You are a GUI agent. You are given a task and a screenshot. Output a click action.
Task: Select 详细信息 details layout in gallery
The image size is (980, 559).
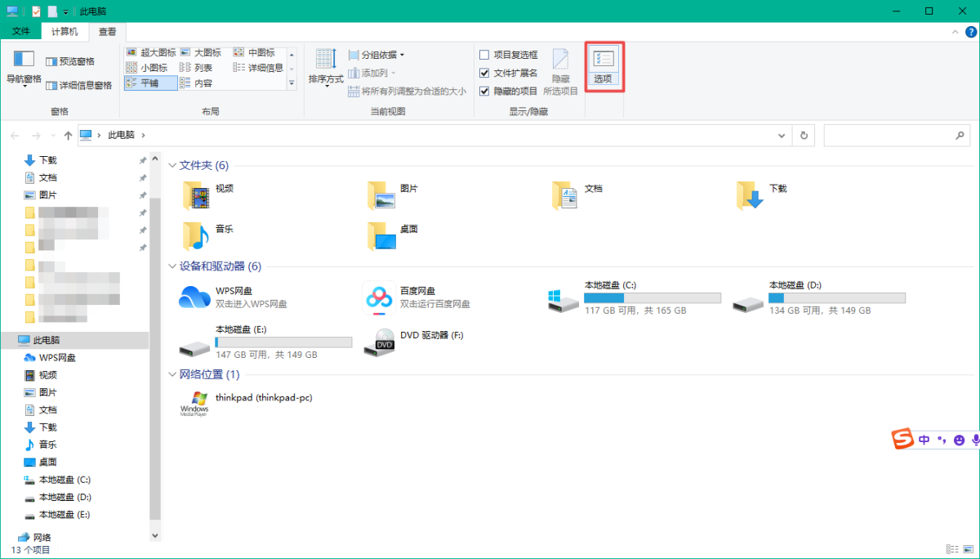click(x=259, y=68)
